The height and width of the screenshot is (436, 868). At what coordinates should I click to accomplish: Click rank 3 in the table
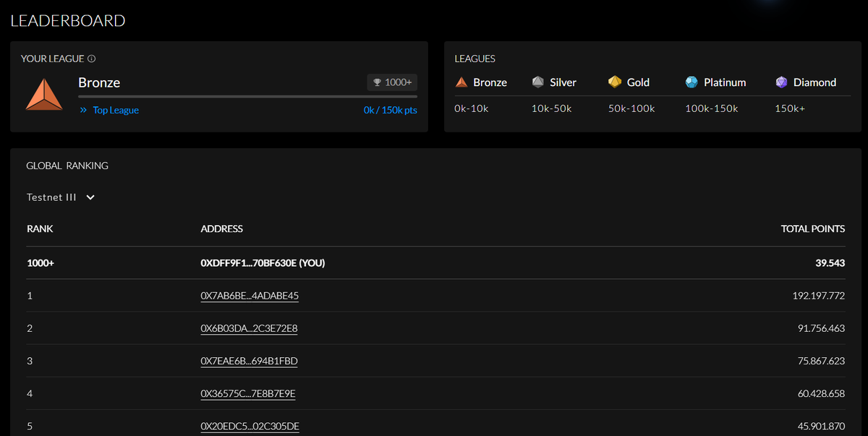click(x=30, y=361)
